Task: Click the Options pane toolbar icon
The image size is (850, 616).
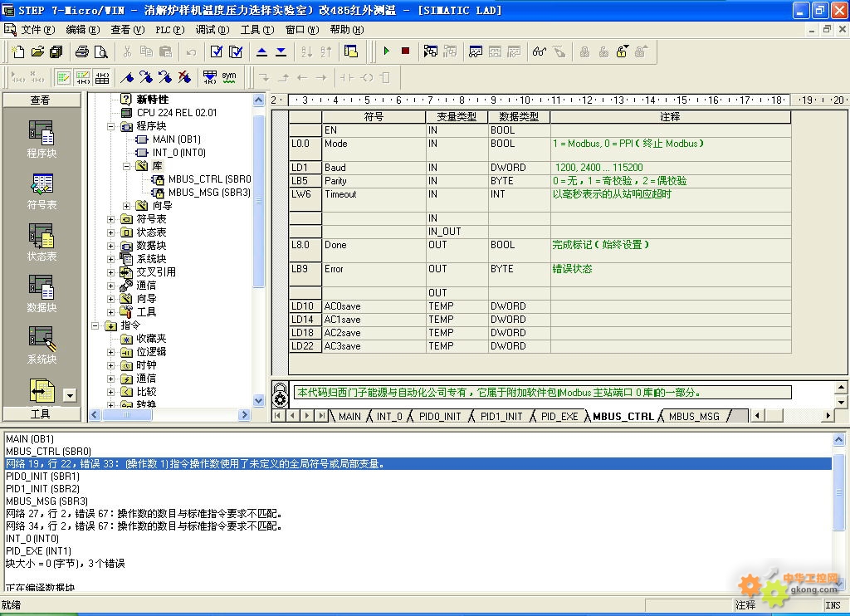Action: pyautogui.click(x=351, y=51)
